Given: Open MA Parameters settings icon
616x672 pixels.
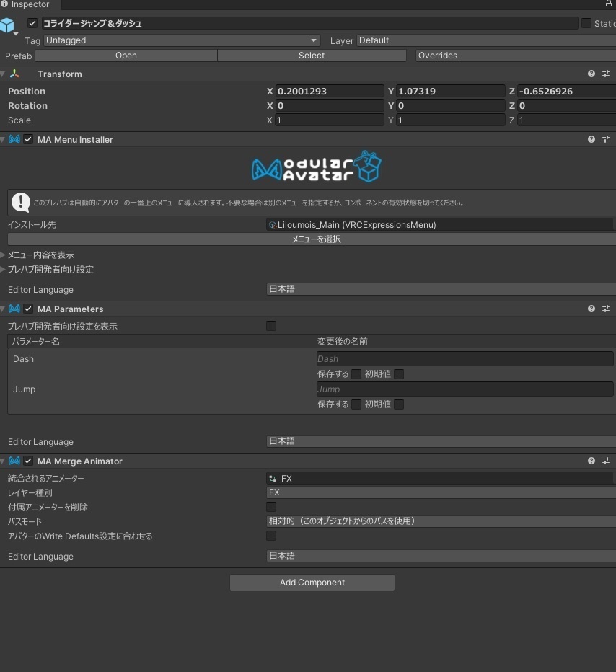Looking at the screenshot, I should (606, 309).
